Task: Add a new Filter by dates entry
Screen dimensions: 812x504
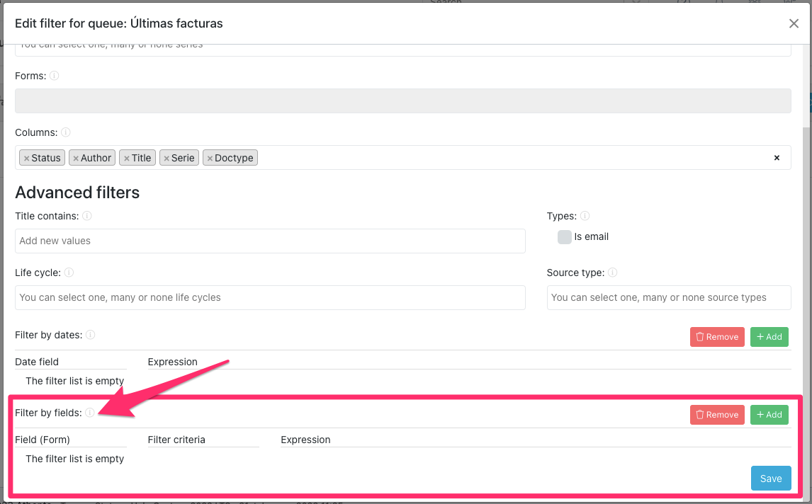Action: [x=769, y=337]
